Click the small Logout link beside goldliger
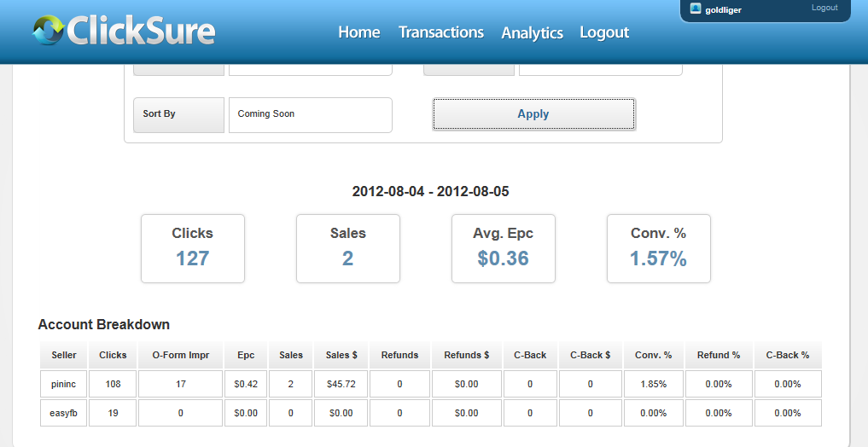The image size is (868, 447). point(824,8)
